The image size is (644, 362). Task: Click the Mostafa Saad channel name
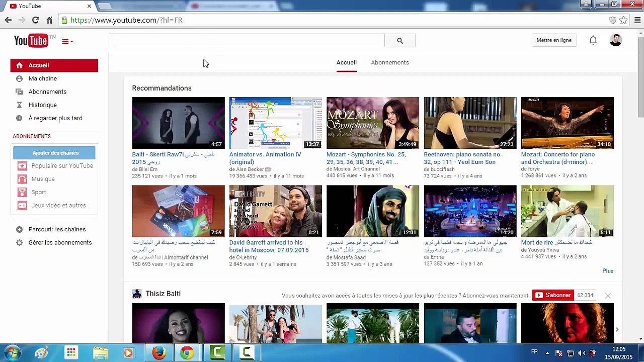click(x=349, y=257)
